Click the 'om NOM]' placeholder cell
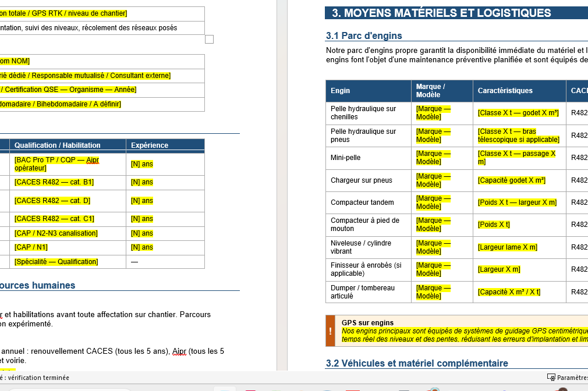Screen dimensions: 588x391 pyautogui.click(x=102, y=61)
